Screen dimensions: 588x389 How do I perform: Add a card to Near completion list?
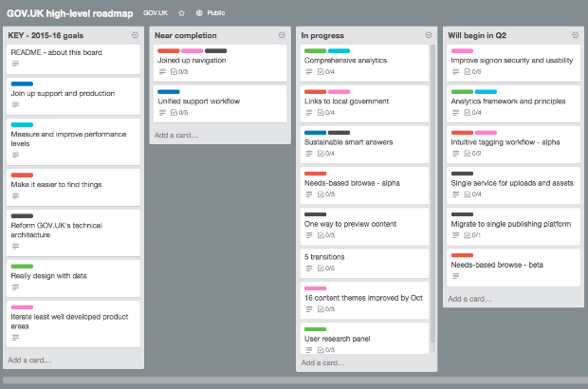[177, 135]
